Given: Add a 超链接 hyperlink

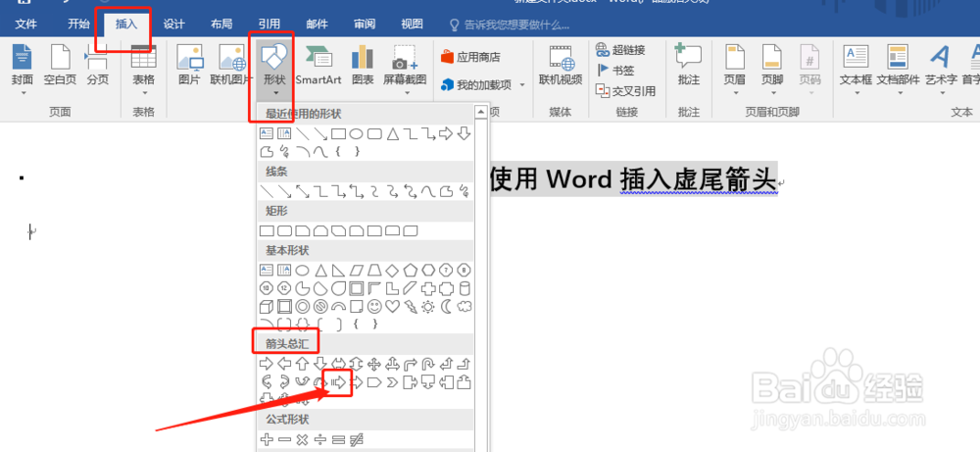Looking at the screenshot, I should 620,50.
